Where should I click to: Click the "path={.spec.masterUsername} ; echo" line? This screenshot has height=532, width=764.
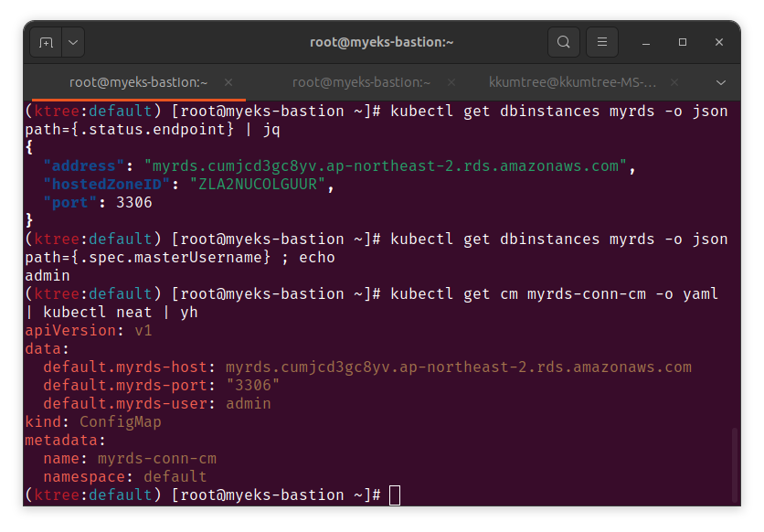coord(180,258)
